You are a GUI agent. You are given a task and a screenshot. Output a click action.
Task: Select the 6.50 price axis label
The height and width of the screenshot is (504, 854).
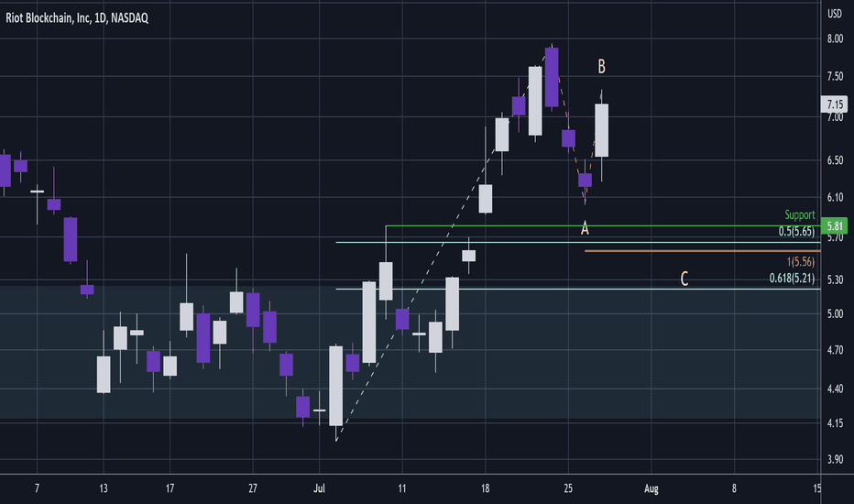coord(835,160)
